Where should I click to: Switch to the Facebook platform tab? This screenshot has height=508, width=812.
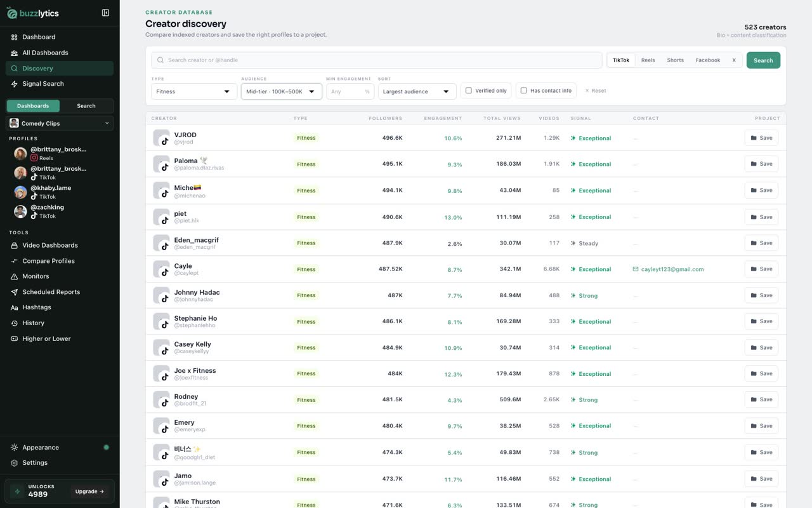(708, 60)
